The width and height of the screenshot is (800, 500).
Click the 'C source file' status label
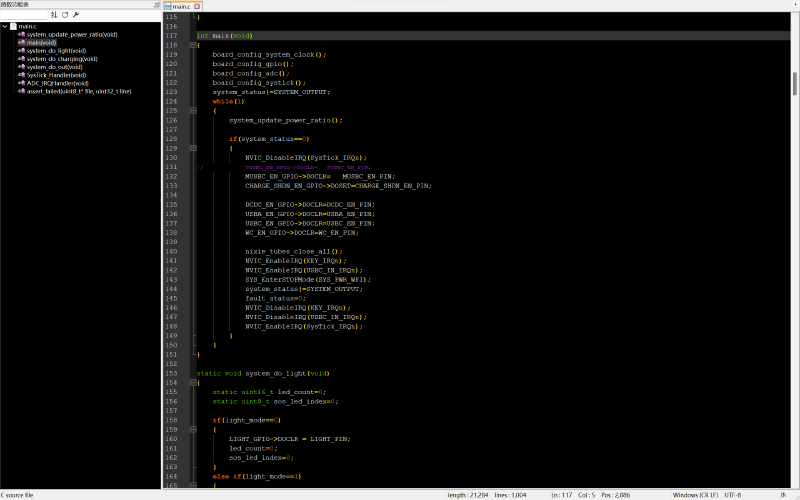pyautogui.click(x=17, y=495)
